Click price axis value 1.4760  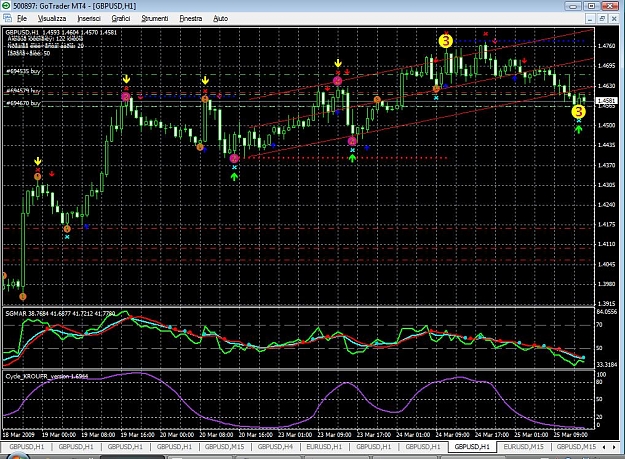tap(607, 46)
